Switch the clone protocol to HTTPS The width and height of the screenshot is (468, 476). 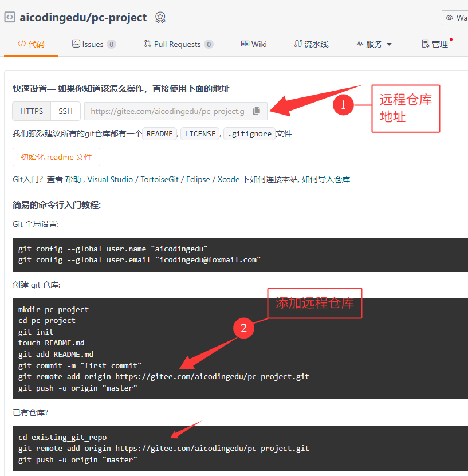pos(32,111)
